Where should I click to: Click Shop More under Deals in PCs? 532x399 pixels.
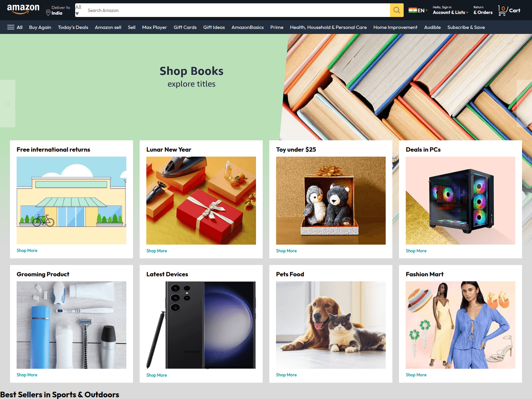pos(416,251)
